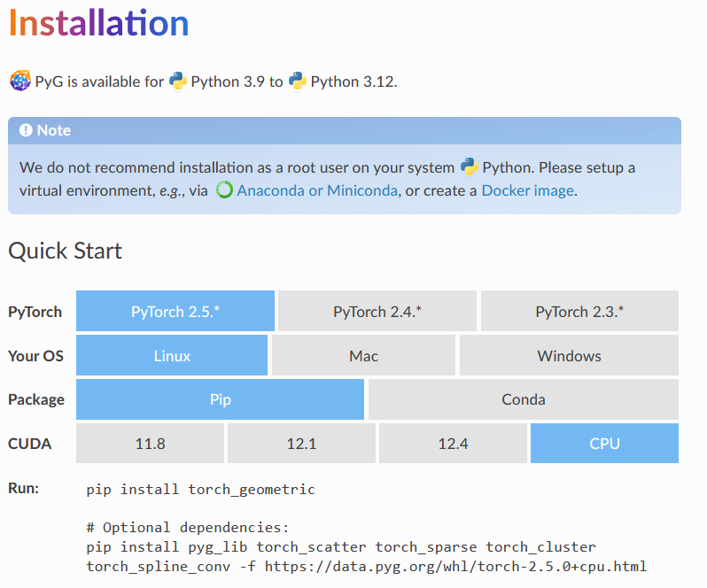Select Conda as package manager
The height and width of the screenshot is (588, 707).
524,399
